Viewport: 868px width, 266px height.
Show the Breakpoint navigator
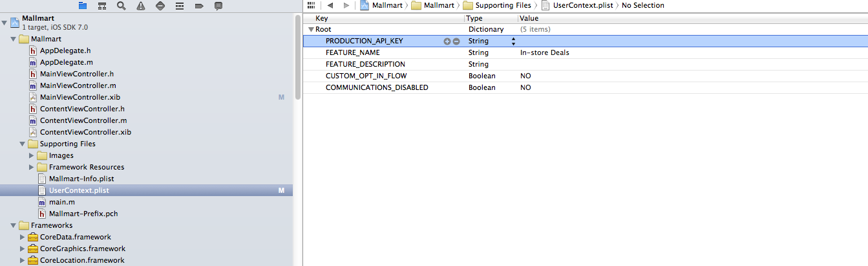[x=198, y=6]
